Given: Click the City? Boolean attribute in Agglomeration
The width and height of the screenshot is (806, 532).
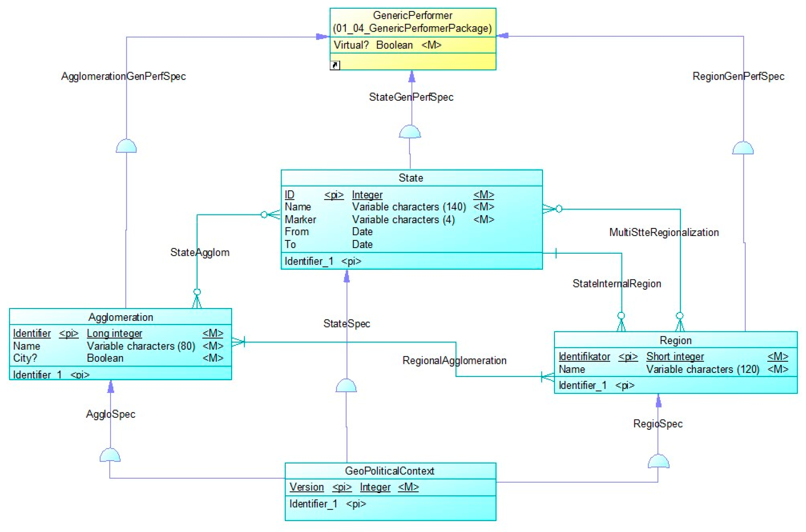Looking at the screenshot, I should click(x=25, y=358).
